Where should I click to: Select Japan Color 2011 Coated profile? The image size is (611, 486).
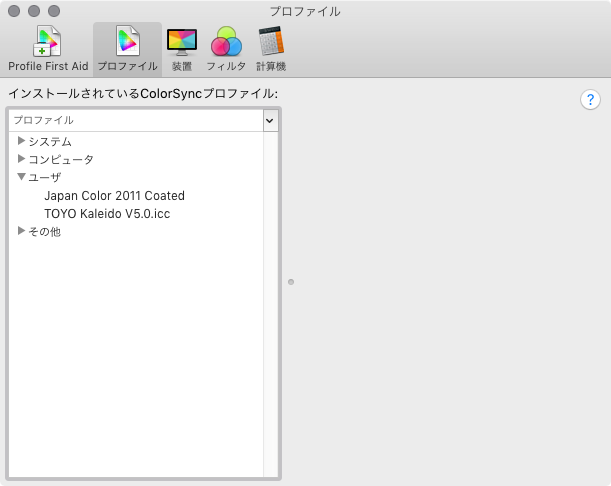(114, 195)
